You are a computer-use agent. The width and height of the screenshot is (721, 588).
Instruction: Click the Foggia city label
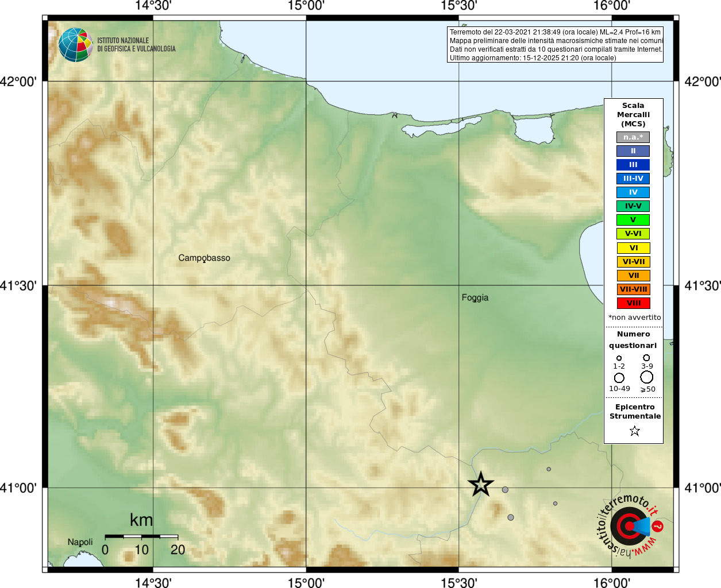475,297
